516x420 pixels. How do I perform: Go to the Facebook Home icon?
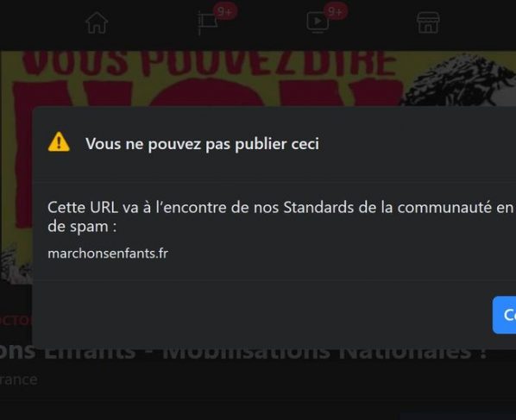97,22
